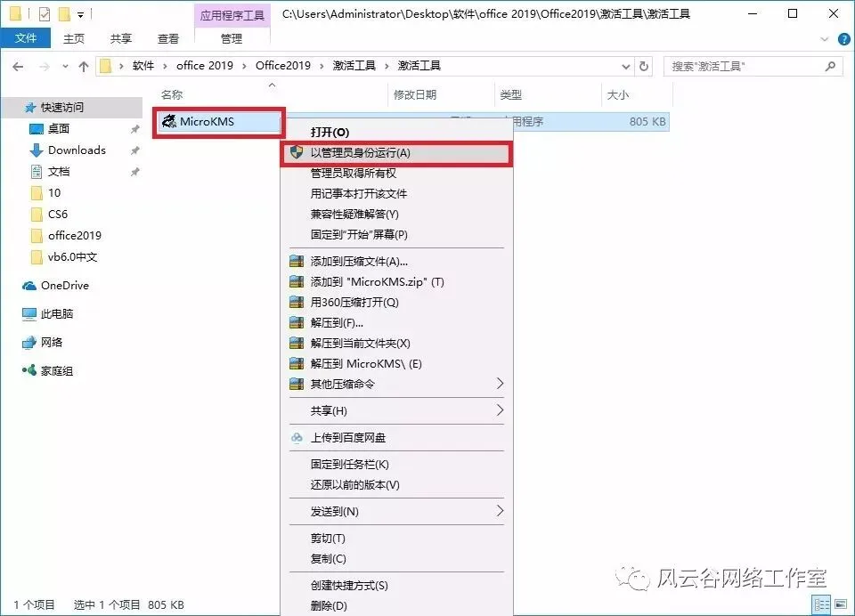Screen dimensions: 855x616
Task: Switch to the 主页 ribbon tab
Action: pyautogui.click(x=74, y=38)
